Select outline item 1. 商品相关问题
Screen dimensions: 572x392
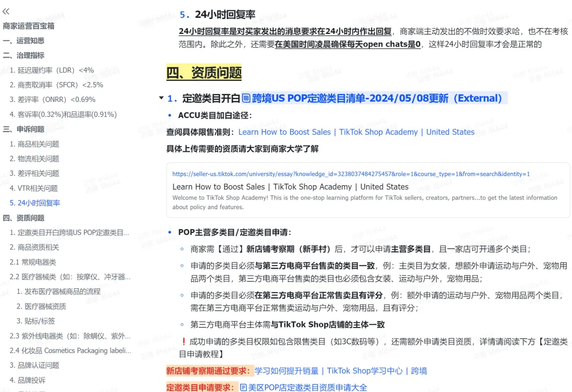pyautogui.click(x=34, y=144)
